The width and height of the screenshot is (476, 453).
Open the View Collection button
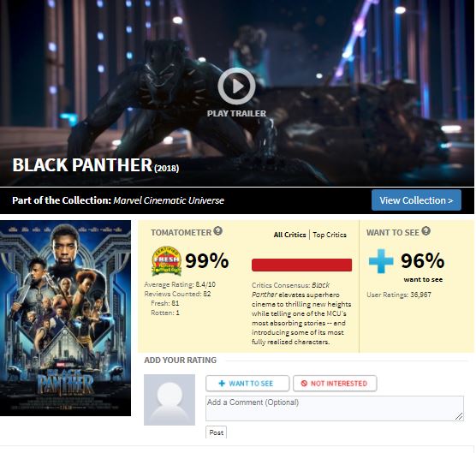click(416, 200)
